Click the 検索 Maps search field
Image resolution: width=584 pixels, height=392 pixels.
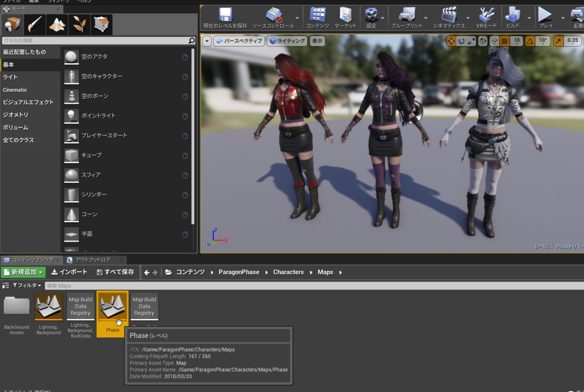[x=314, y=285]
